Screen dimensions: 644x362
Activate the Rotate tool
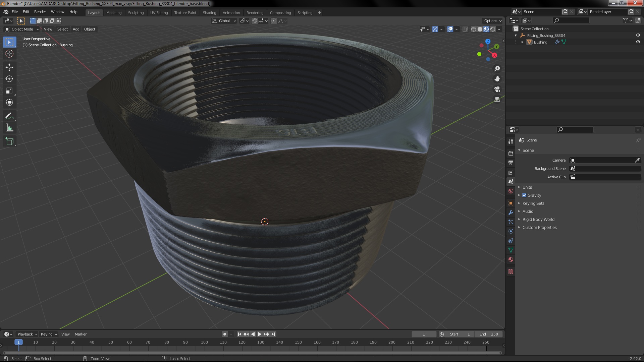coord(9,79)
